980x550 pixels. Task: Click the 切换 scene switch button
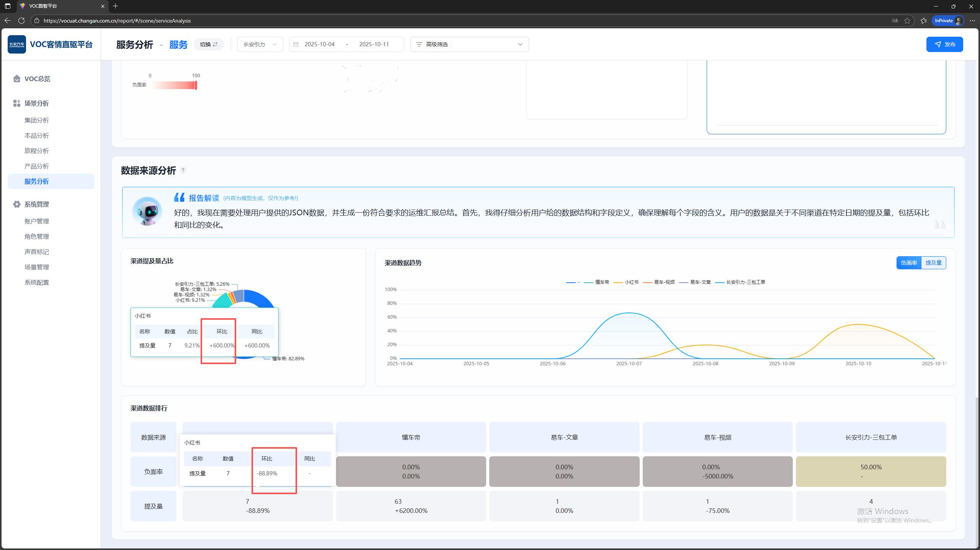coord(209,44)
